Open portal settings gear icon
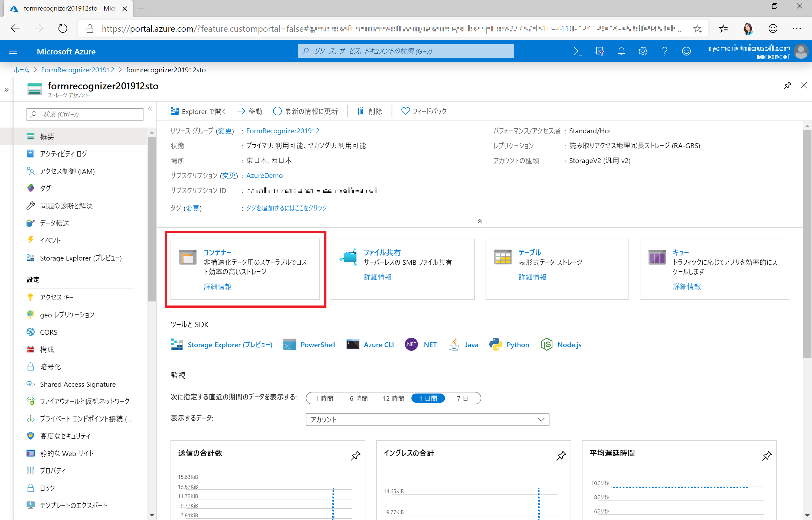This screenshot has height=520, width=812. pos(643,51)
